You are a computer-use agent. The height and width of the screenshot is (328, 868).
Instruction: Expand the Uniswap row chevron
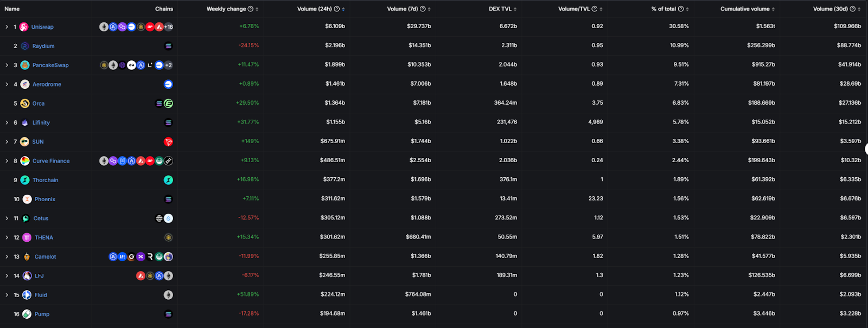point(7,27)
